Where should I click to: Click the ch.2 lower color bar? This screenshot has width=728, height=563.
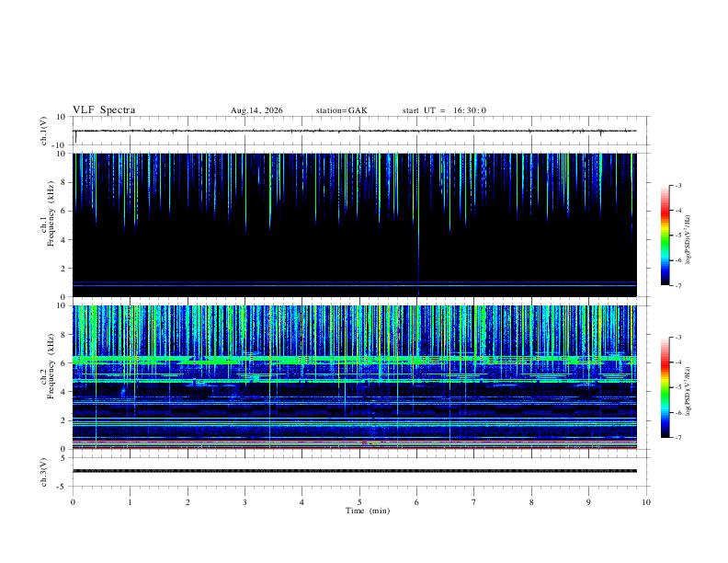point(665,387)
